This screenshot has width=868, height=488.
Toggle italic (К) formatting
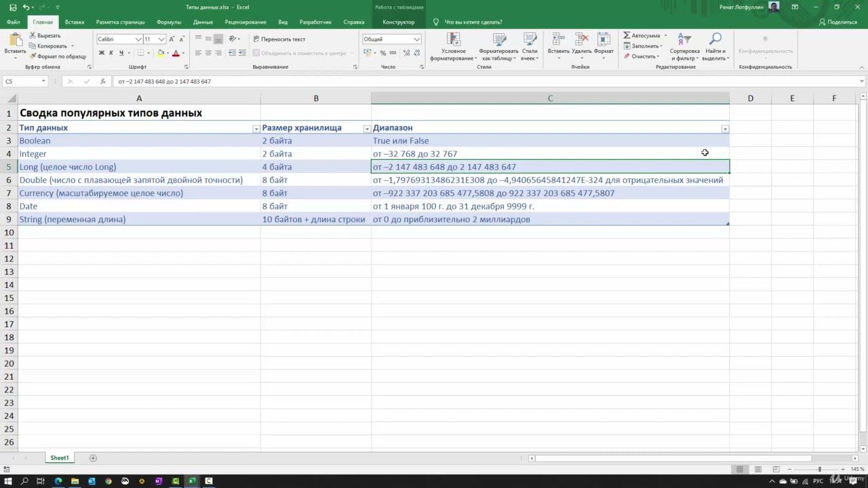click(x=111, y=53)
